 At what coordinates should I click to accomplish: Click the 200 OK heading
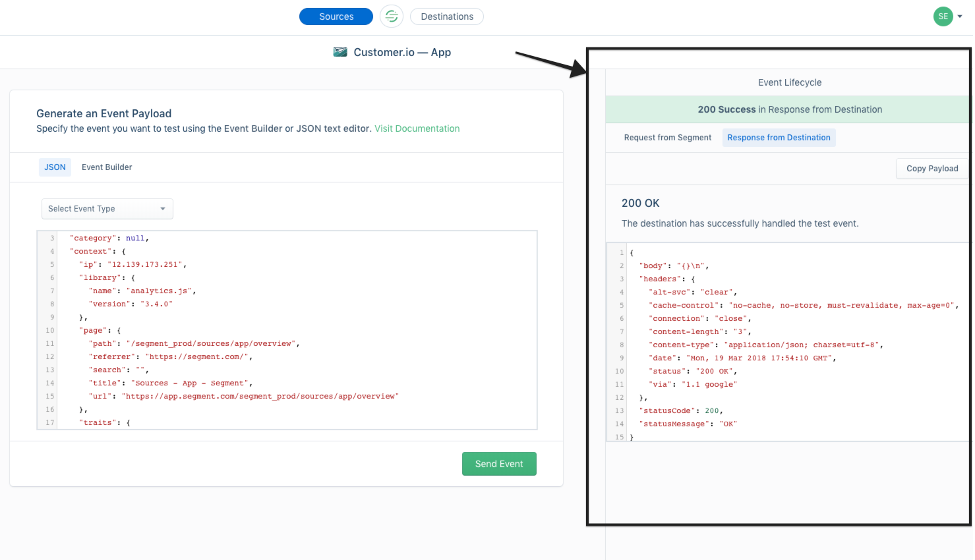point(641,203)
